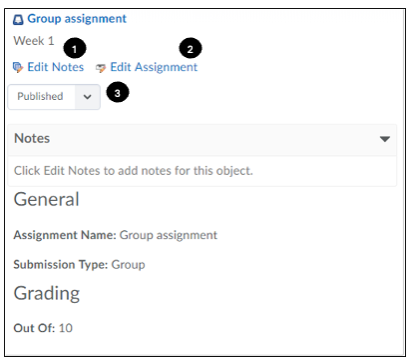The width and height of the screenshot is (412, 364).
Task: Click the notes placeholder text area
Action: [x=202, y=171]
